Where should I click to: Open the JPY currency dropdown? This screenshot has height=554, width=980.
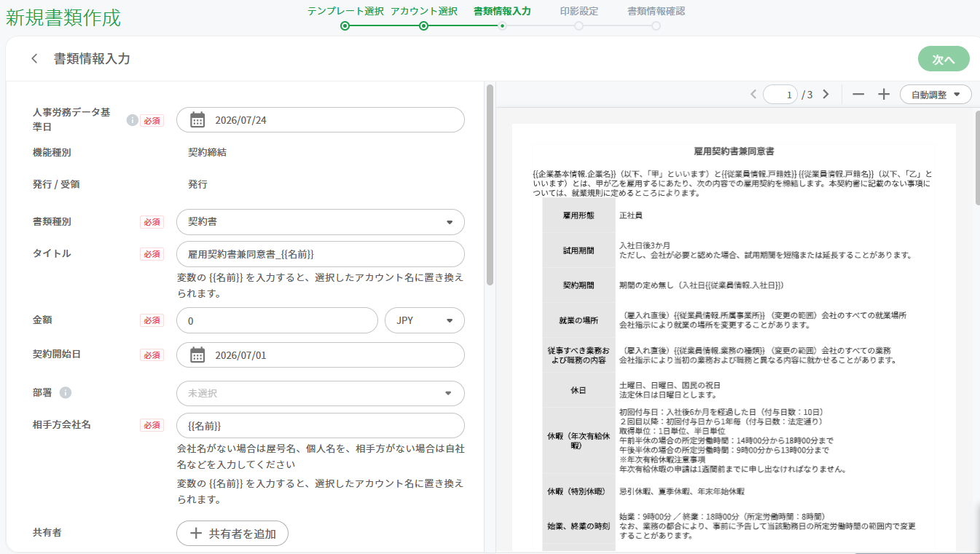point(425,320)
